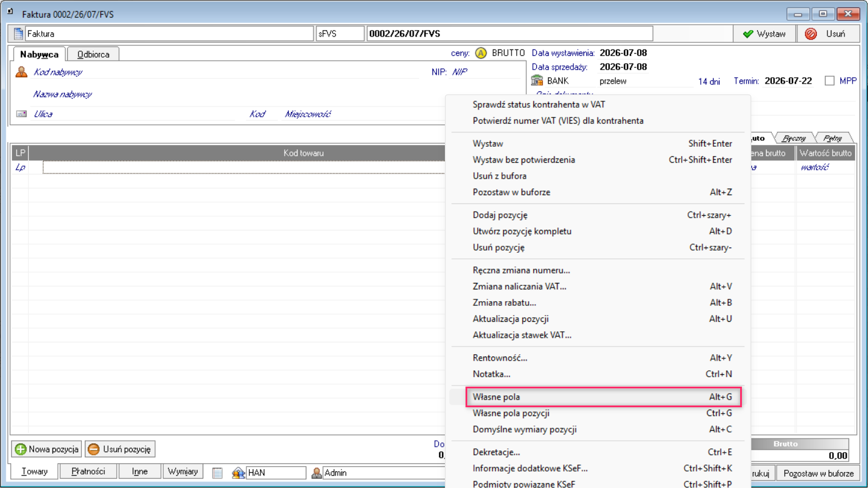Click the Nowa pozycja button
Screen dimensions: 868x488
[47, 449]
